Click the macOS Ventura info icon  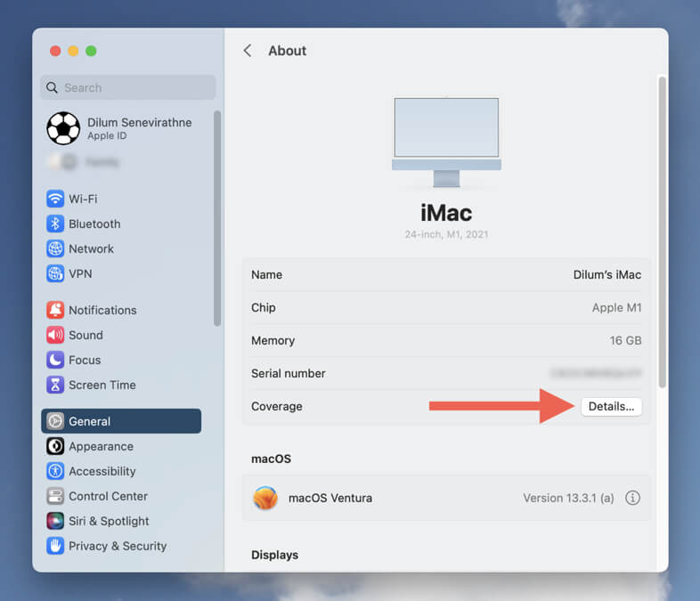tap(632, 498)
